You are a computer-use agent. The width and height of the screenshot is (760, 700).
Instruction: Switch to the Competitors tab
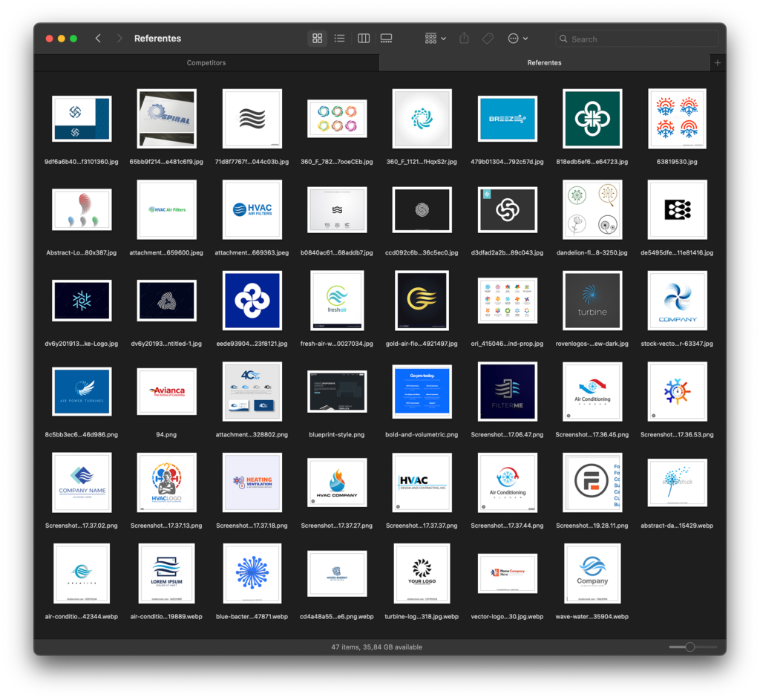tap(206, 63)
